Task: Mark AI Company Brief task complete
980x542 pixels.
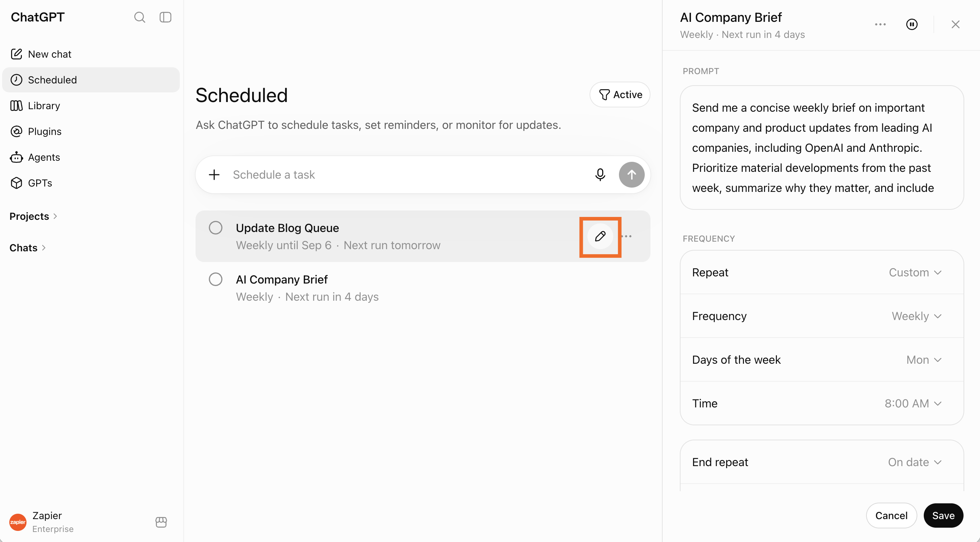Action: pyautogui.click(x=216, y=279)
